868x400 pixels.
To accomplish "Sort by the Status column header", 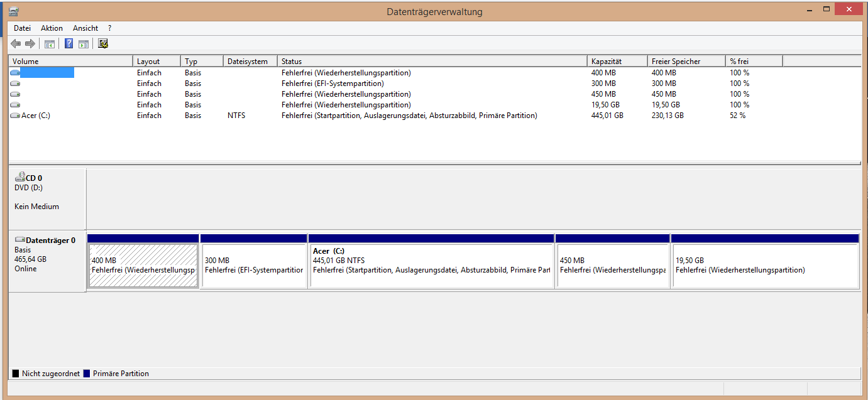I will (x=432, y=61).
